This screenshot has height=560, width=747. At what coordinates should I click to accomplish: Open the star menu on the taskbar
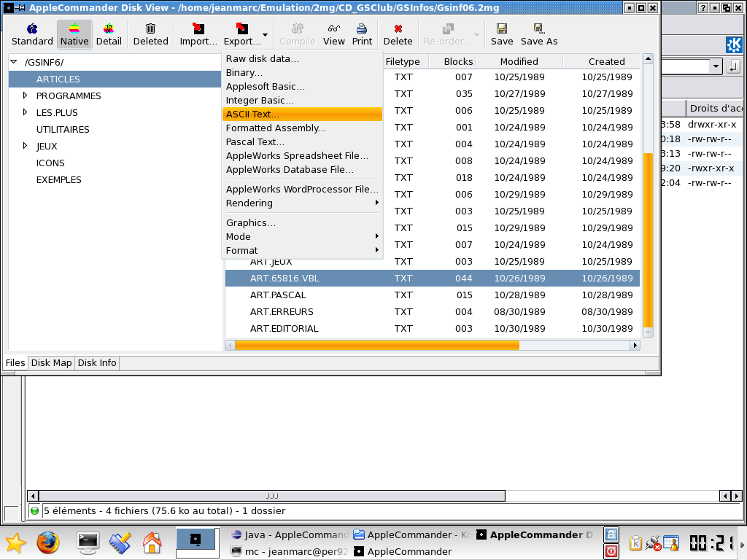tap(15, 542)
